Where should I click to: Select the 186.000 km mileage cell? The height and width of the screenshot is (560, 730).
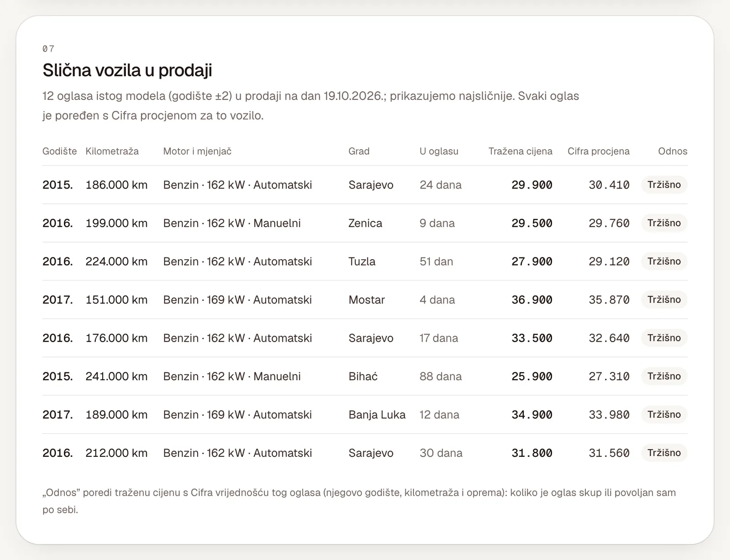[116, 185]
